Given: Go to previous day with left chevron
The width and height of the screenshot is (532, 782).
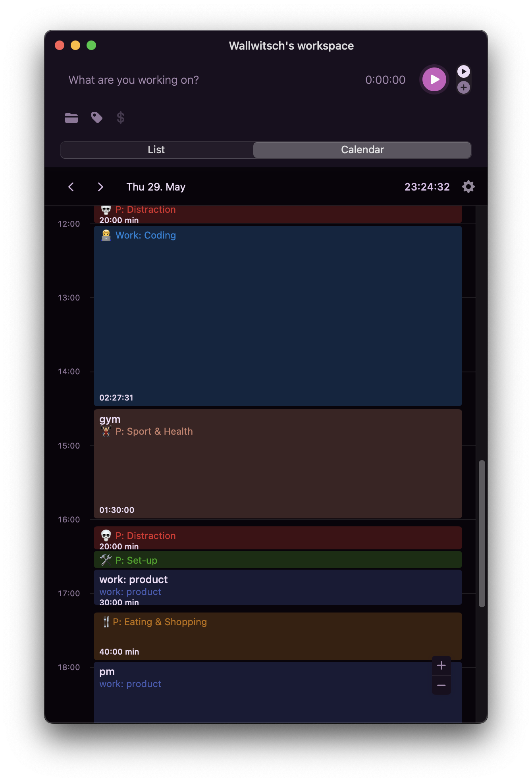Looking at the screenshot, I should [x=71, y=187].
